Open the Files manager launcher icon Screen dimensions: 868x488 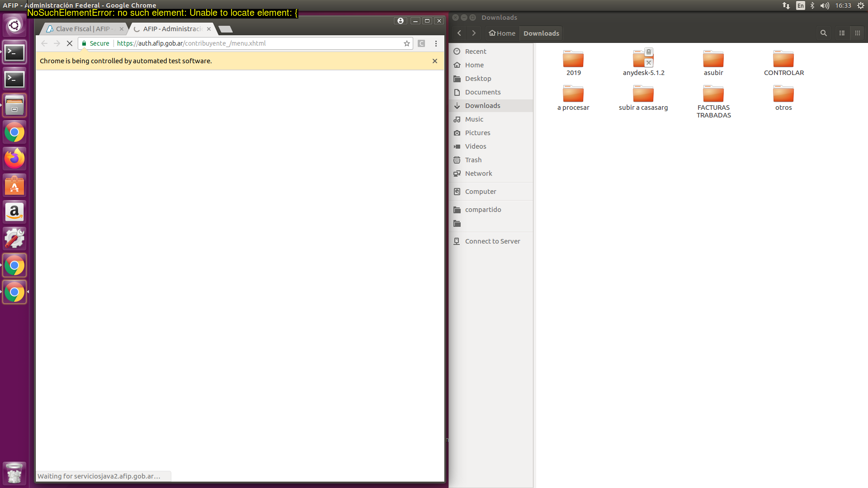pos(14,106)
